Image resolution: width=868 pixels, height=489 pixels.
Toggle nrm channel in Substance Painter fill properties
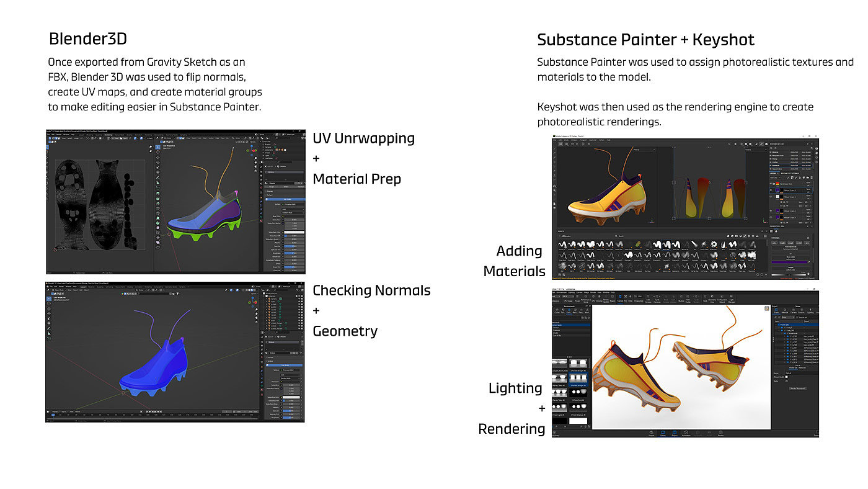[807, 243]
